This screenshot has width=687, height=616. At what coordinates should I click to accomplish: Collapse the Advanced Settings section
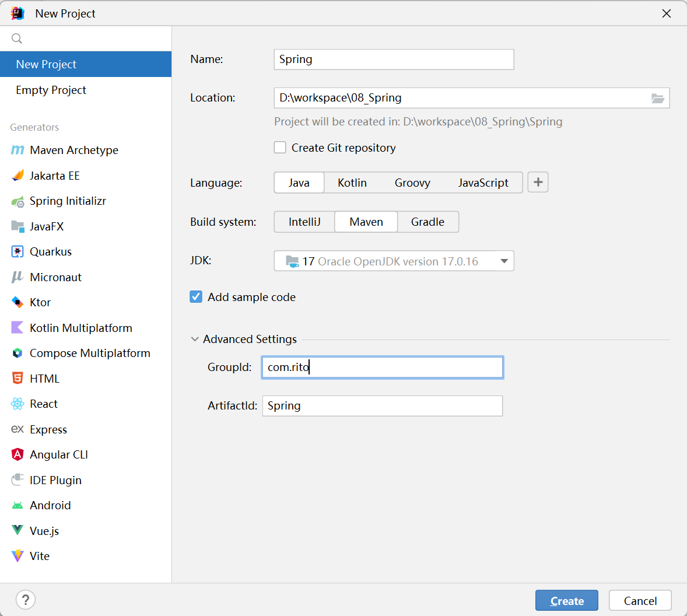point(195,339)
